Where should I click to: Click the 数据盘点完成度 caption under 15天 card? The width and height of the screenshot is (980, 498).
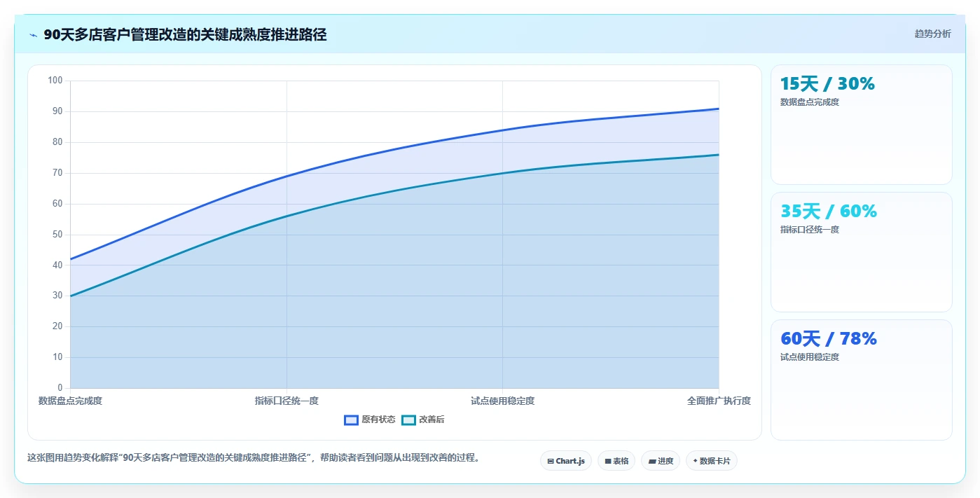pyautogui.click(x=810, y=102)
